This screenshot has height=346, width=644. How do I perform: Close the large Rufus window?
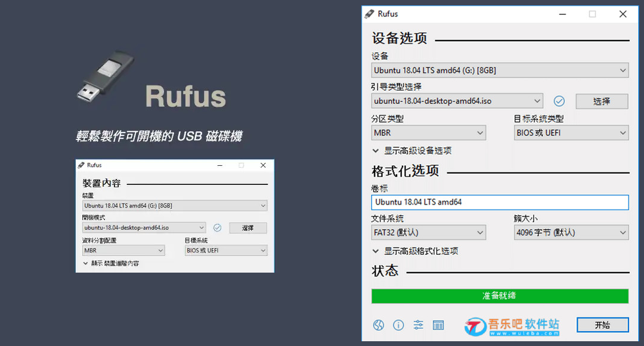tap(623, 14)
